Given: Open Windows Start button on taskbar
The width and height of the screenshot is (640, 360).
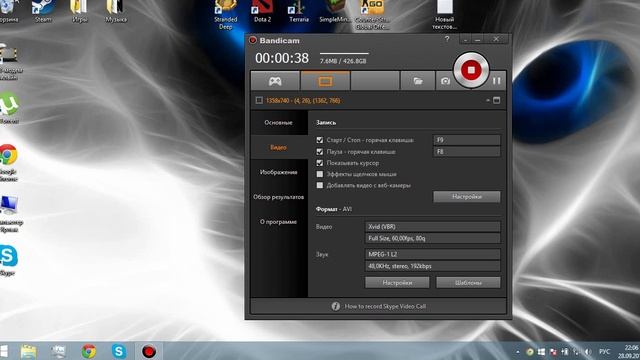Looking at the screenshot, I should pos(4,351).
